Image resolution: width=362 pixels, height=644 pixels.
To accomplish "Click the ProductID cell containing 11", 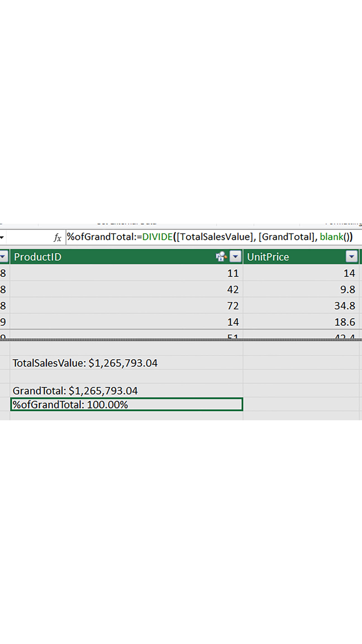I will [126, 273].
